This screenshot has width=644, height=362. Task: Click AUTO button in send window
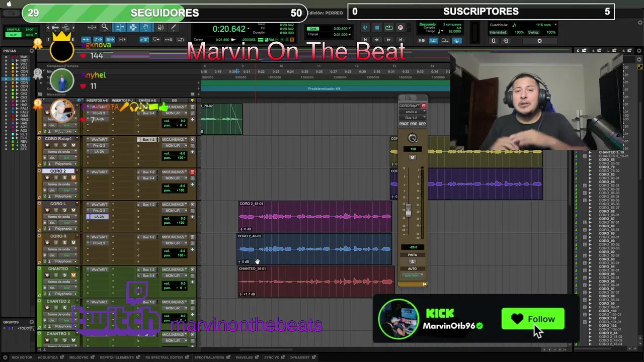click(x=412, y=268)
